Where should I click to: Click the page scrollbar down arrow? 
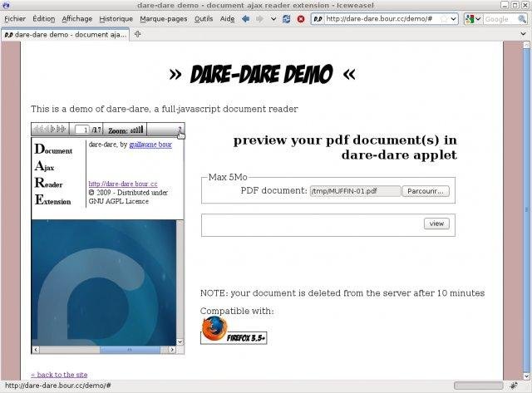[x=526, y=376]
